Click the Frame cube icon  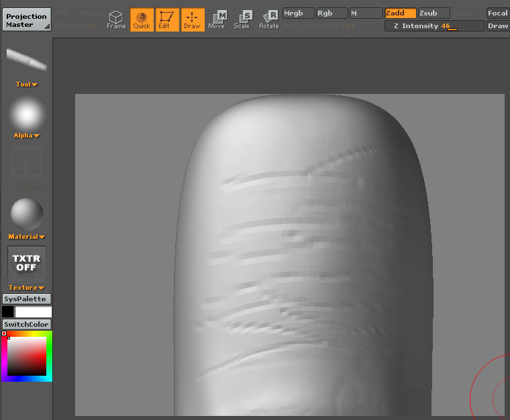click(x=116, y=20)
